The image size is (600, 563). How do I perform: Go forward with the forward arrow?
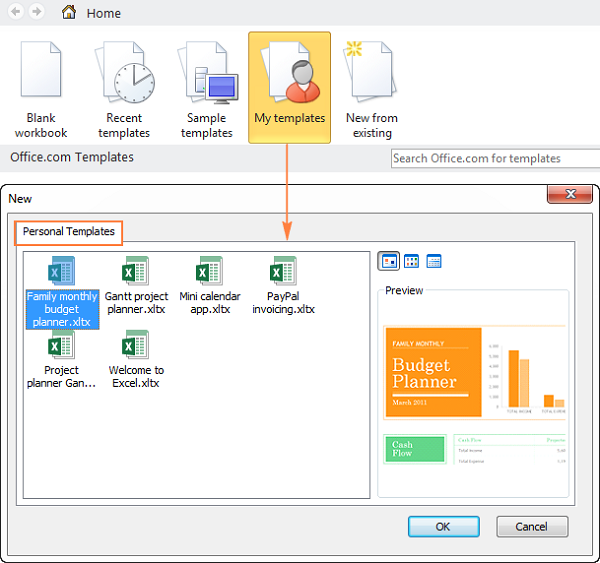point(37,11)
